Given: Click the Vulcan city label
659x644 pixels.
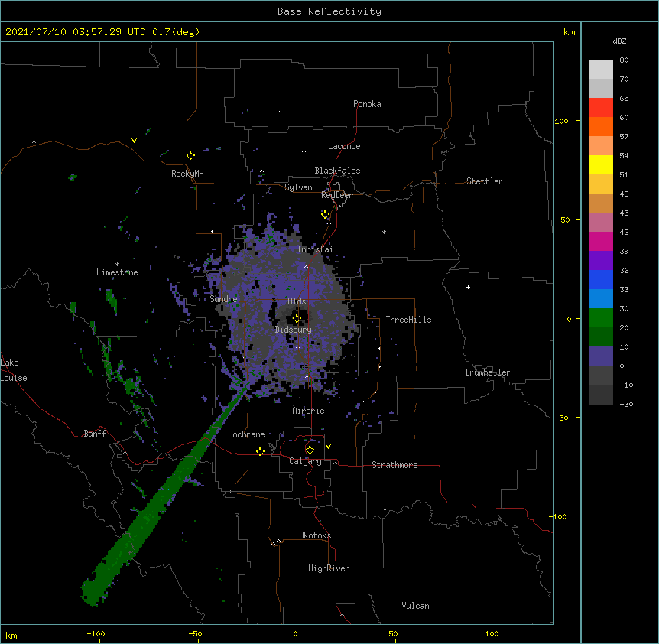Looking at the screenshot, I should click(415, 606).
